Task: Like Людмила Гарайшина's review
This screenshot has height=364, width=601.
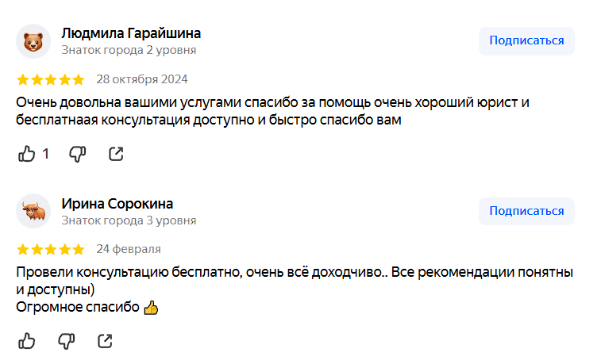Action: point(27,154)
